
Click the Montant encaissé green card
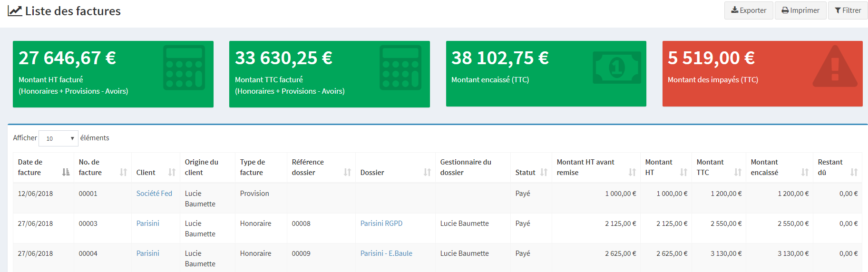pyautogui.click(x=546, y=74)
